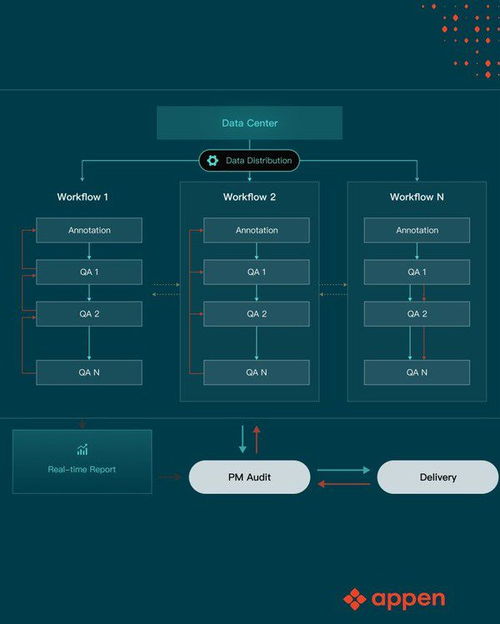Click the Data Distribution pill

(249, 160)
